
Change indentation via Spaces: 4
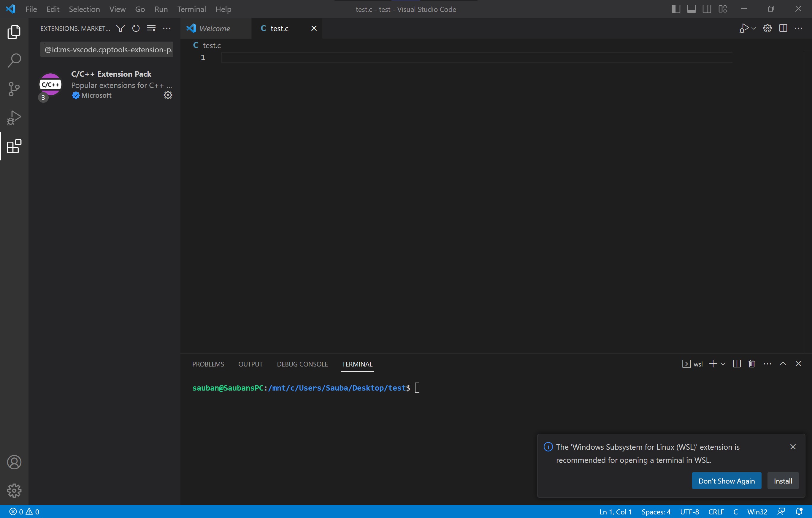[x=656, y=511]
